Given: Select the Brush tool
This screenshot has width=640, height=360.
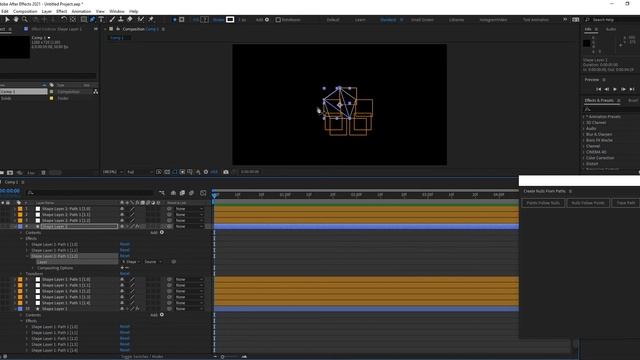Looking at the screenshot, I should point(112,19).
